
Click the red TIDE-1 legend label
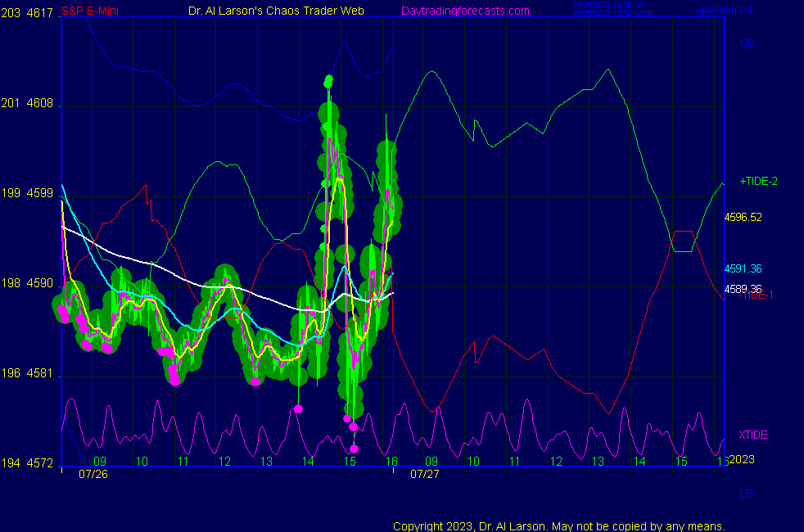(x=759, y=295)
